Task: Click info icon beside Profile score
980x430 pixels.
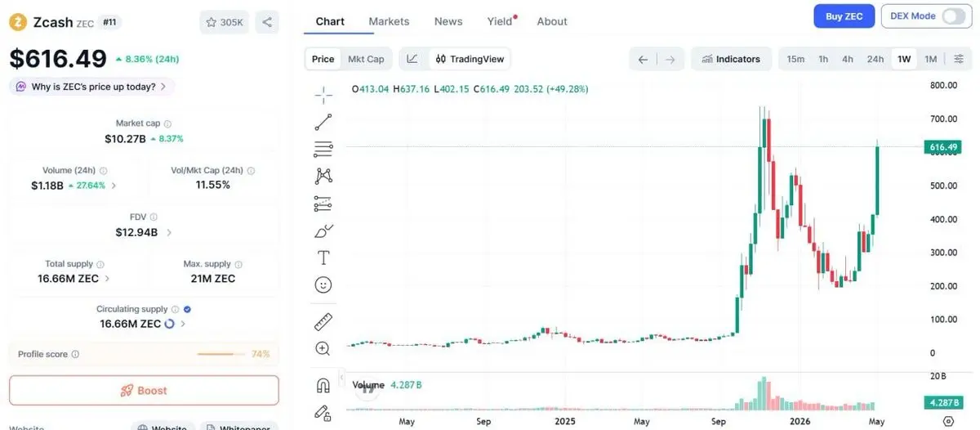Action: pyautogui.click(x=75, y=355)
